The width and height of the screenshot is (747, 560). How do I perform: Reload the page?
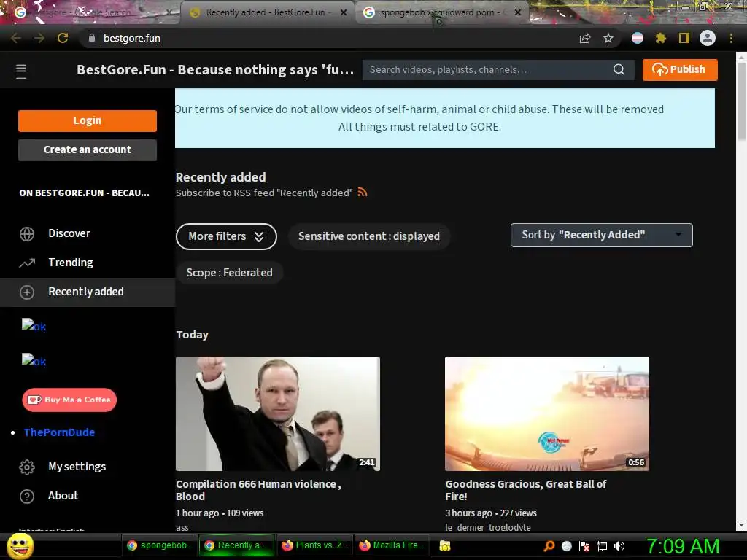point(63,38)
